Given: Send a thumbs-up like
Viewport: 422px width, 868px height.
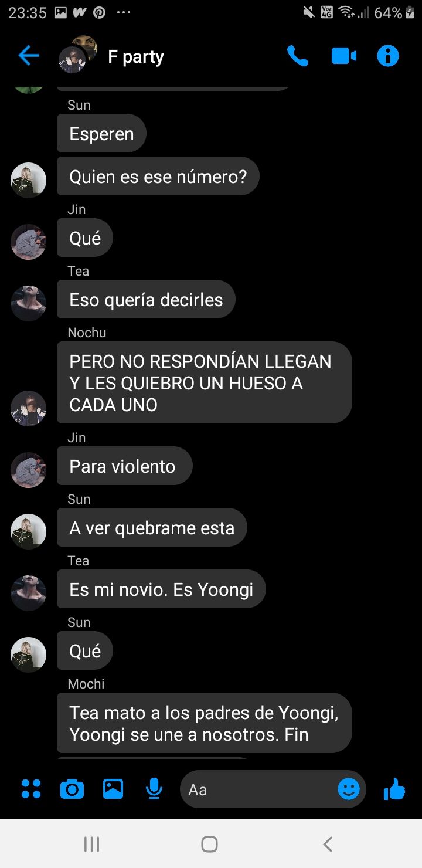Looking at the screenshot, I should [x=394, y=789].
